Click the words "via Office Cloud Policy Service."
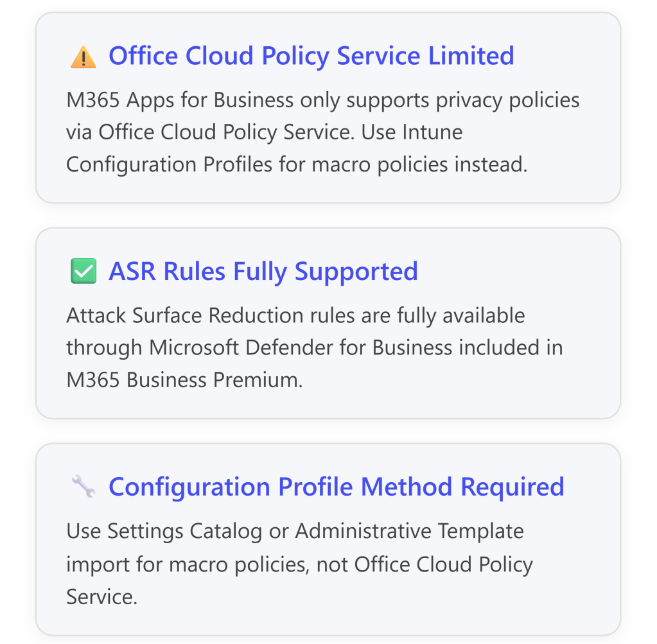The width and height of the screenshot is (657, 644). point(211,132)
